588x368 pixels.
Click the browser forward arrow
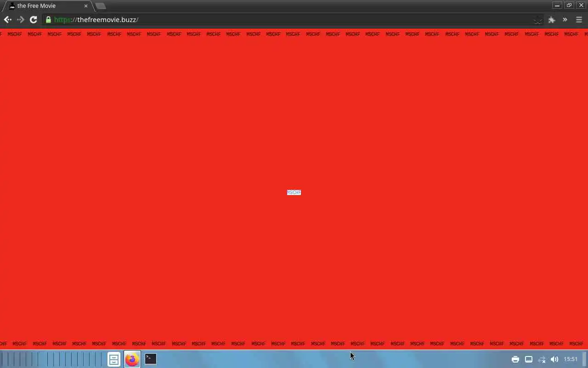click(20, 19)
